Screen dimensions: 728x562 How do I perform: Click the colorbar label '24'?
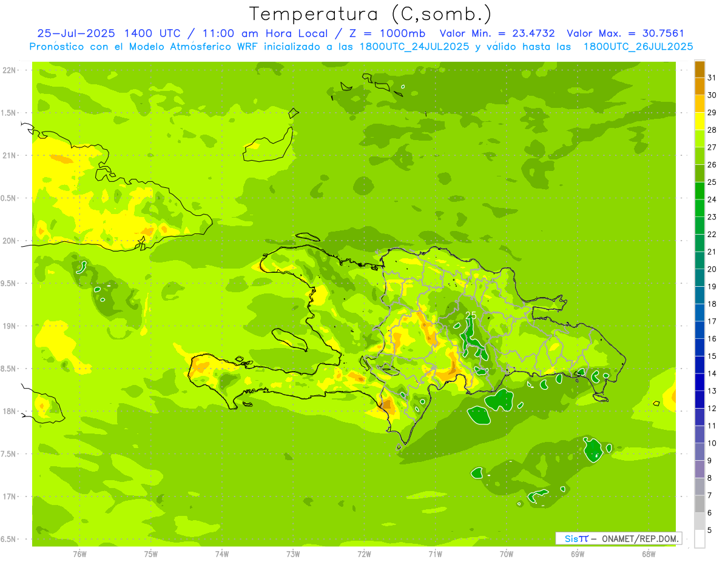tap(712, 199)
